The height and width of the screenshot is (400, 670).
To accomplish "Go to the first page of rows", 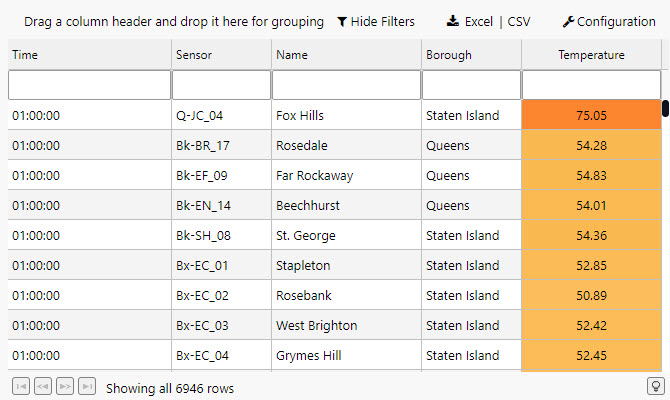I will [20, 386].
